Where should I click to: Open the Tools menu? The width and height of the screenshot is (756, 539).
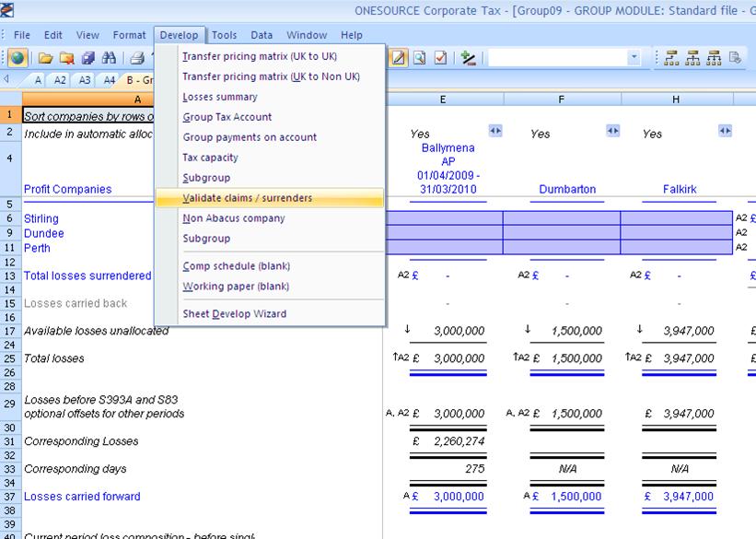[x=224, y=35]
